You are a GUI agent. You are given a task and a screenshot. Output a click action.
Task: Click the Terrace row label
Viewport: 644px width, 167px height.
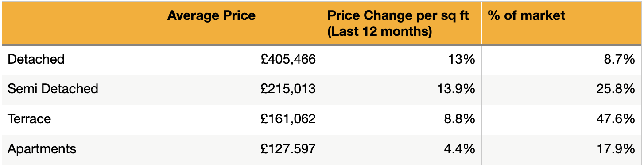pyautogui.click(x=82, y=120)
